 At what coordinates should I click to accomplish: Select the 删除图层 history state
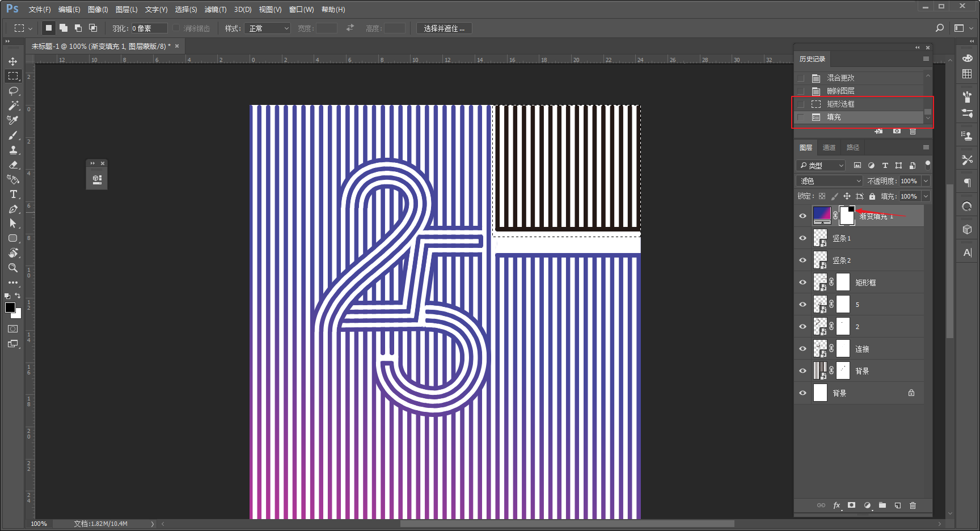859,91
